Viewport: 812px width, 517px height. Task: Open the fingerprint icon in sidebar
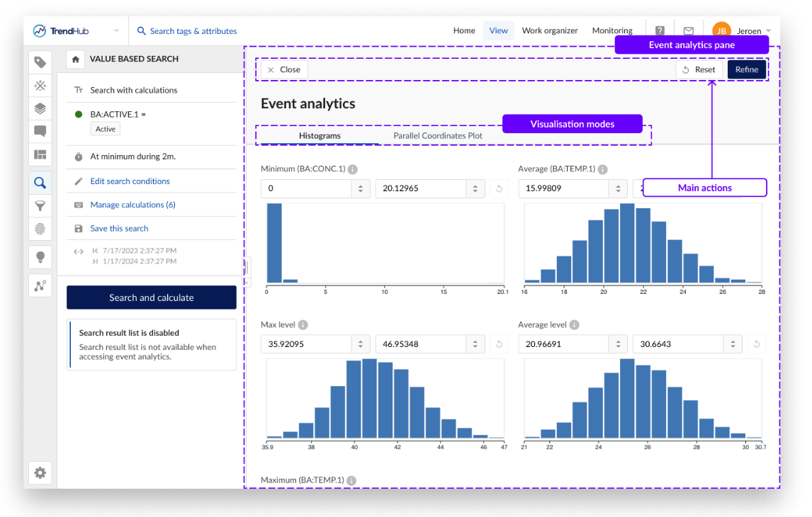[x=40, y=229]
